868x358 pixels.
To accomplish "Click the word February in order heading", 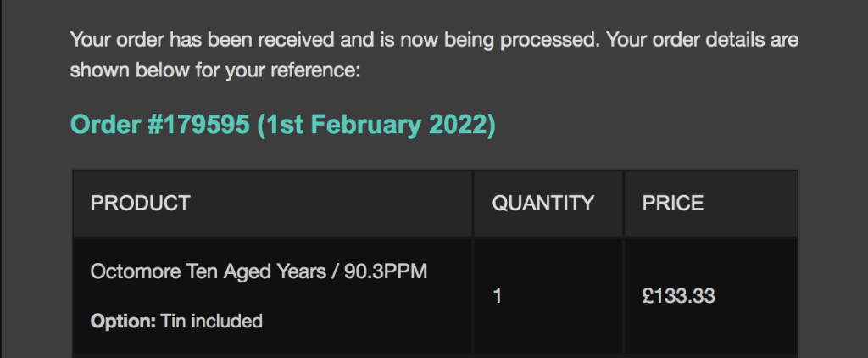I will coord(370,125).
